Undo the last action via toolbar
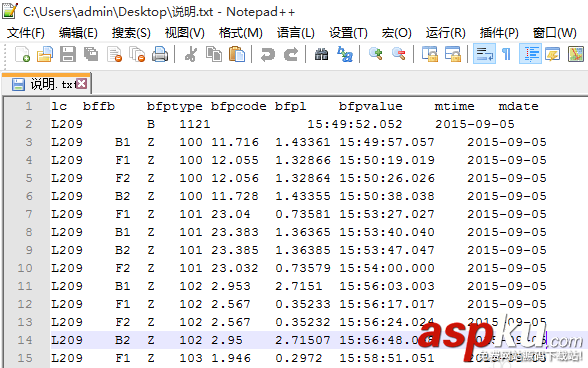This screenshot has height=368, width=588. pos(267,54)
